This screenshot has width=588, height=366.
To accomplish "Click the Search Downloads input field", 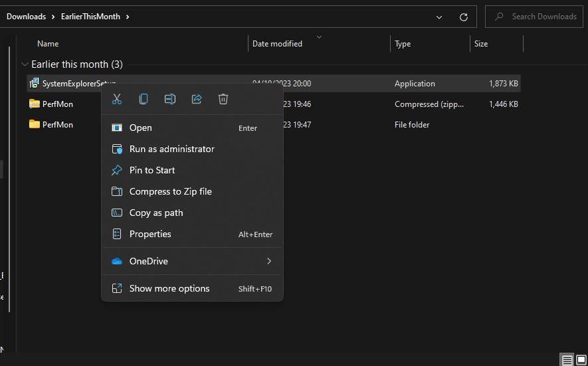I will click(543, 17).
